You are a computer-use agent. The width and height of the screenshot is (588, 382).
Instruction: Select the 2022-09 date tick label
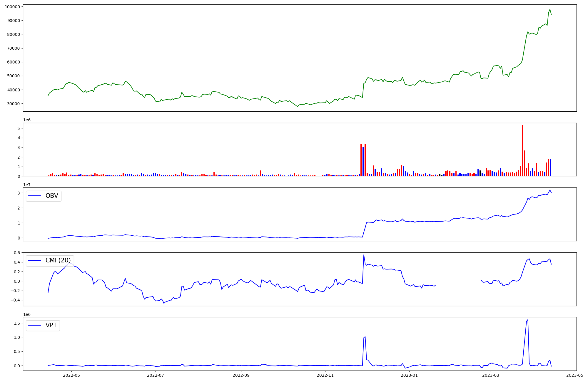click(x=241, y=375)
